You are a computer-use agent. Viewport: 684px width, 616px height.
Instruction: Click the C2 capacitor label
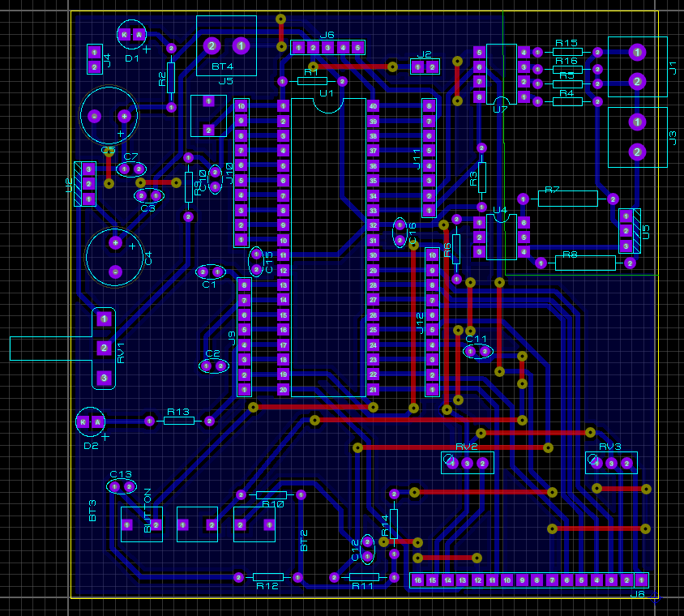(212, 353)
